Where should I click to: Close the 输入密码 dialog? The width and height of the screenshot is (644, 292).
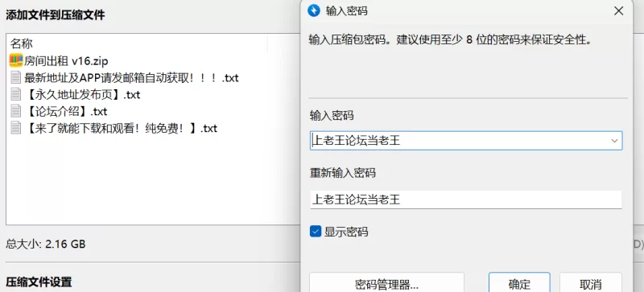[x=618, y=11]
